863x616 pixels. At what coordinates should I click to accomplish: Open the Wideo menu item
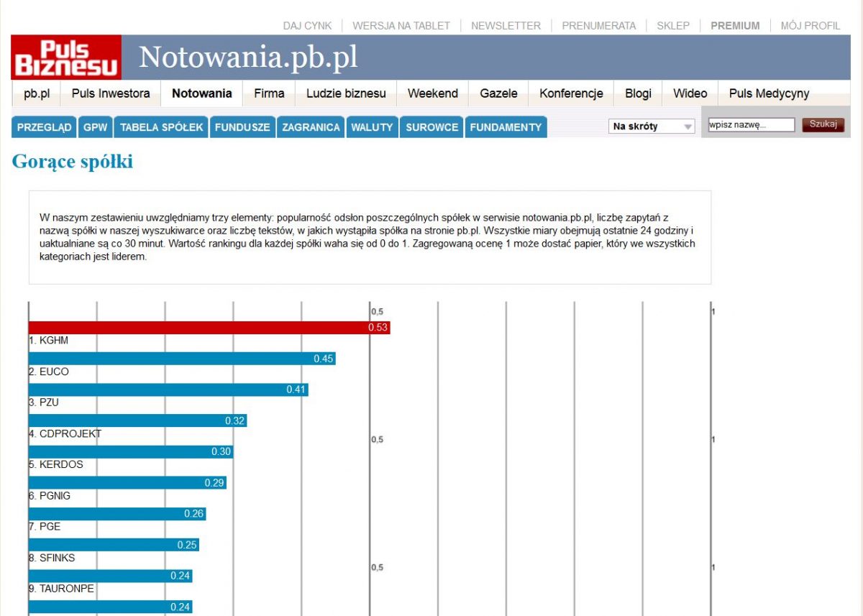click(x=690, y=93)
